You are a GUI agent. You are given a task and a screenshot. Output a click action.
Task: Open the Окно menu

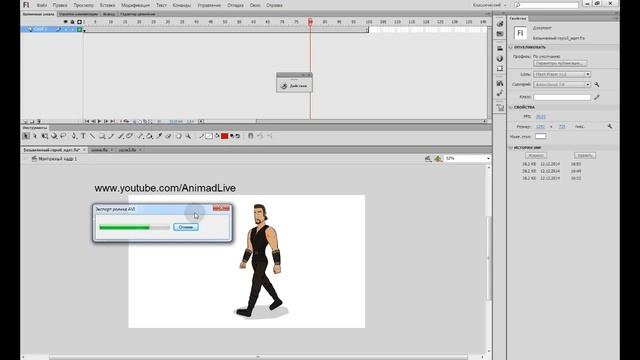255,5
